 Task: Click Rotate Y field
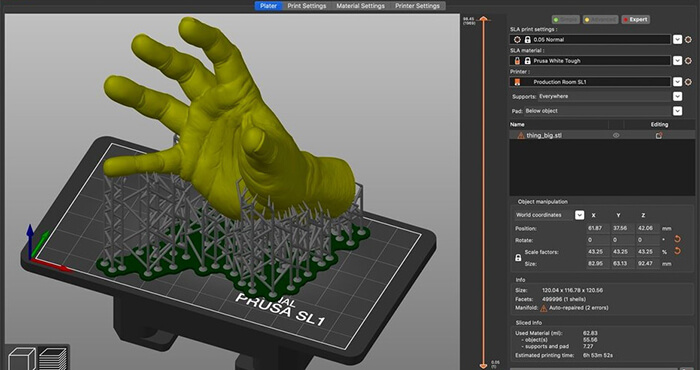(x=623, y=240)
